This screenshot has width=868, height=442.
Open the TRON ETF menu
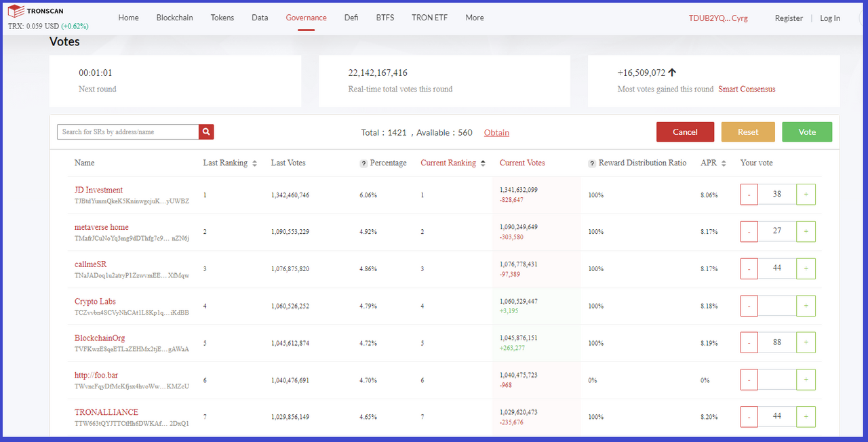click(x=430, y=18)
